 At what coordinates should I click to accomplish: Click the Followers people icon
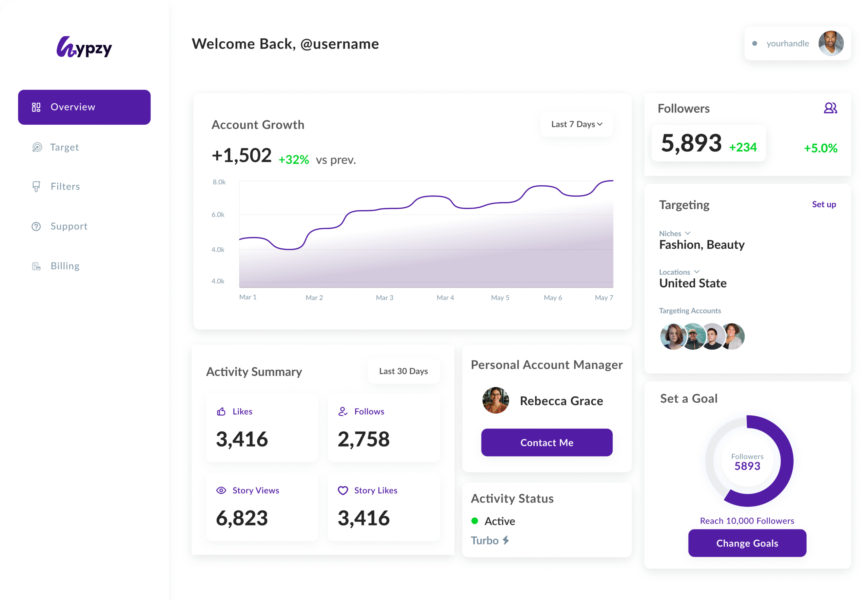click(830, 108)
